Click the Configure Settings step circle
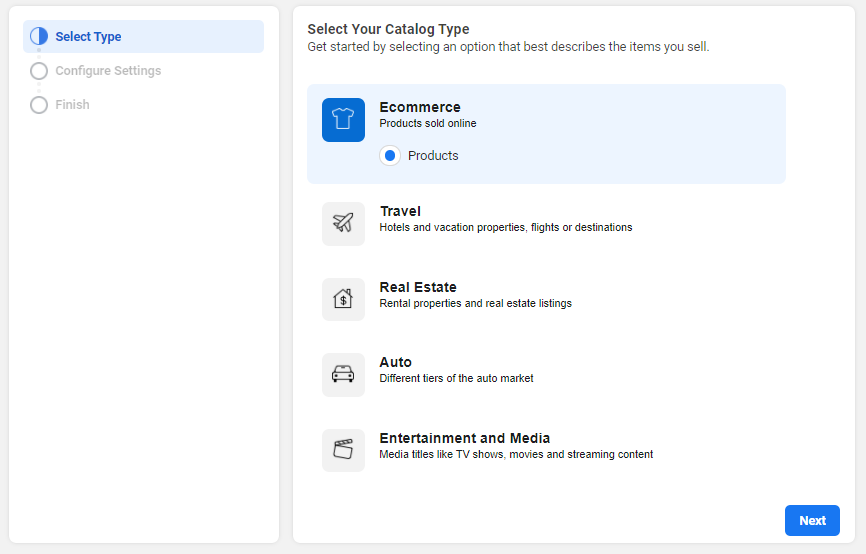Screen dimensions: 866x554 click(39, 71)
